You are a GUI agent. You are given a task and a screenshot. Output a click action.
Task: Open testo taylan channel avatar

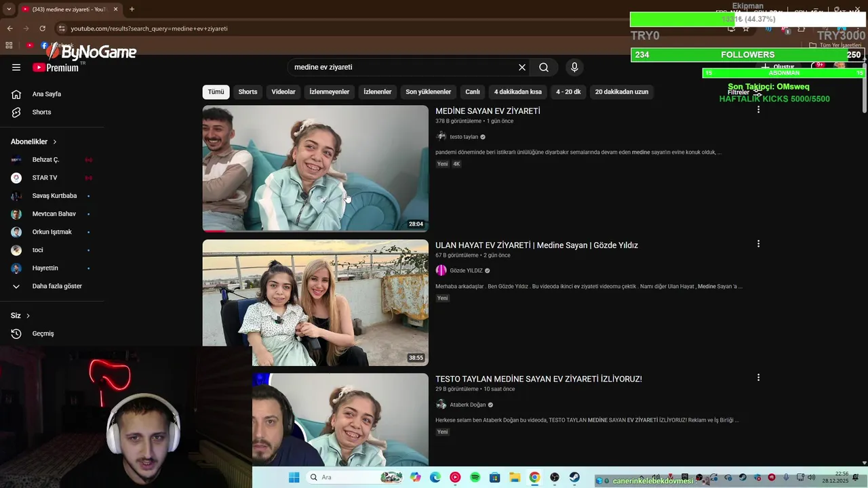[x=441, y=137]
